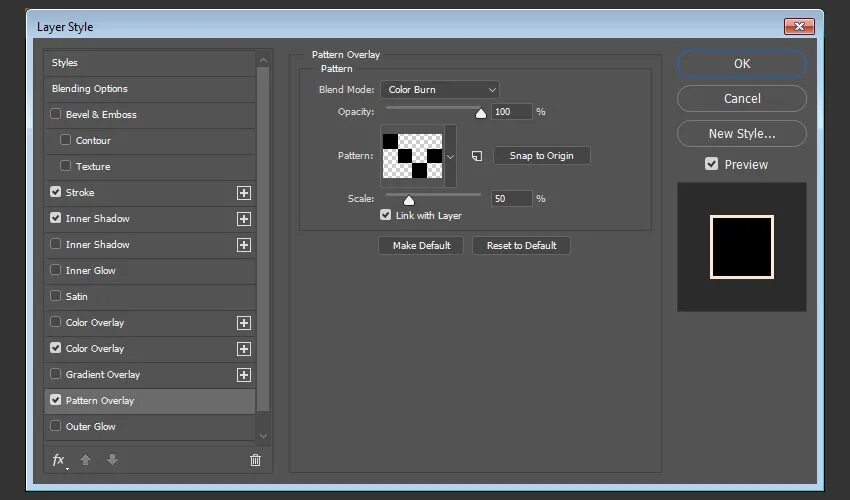Uncheck the checked Color Overlay checkbox
850x500 pixels.
55,348
